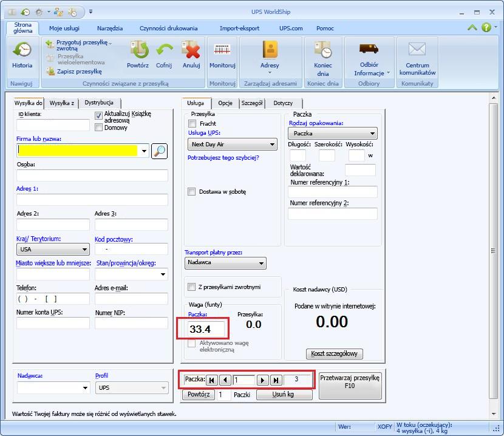Click the quick access gear settings icon
Image resolution: width=504 pixels, height=436 pixels.
(x=39, y=12)
